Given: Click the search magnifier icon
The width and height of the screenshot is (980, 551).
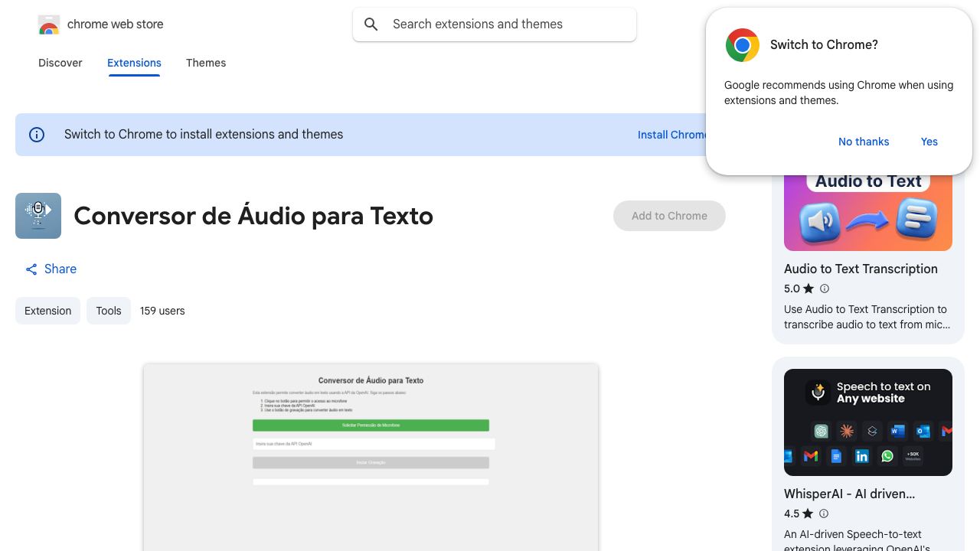Looking at the screenshot, I should (x=371, y=24).
